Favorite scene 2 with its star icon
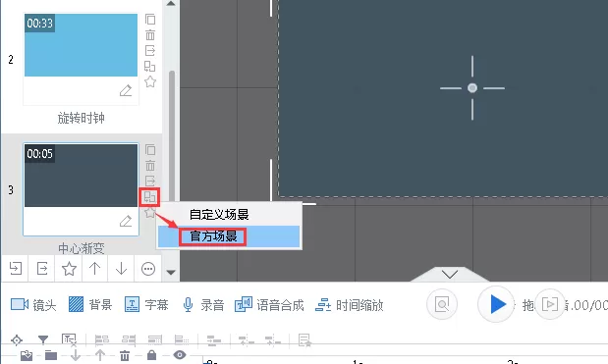This screenshot has height=364, width=608. [x=150, y=81]
